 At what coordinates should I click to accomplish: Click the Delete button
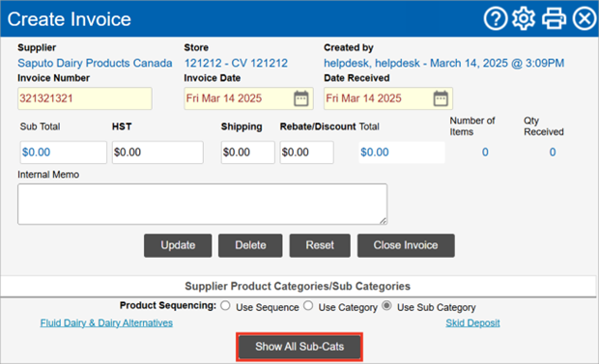click(250, 245)
